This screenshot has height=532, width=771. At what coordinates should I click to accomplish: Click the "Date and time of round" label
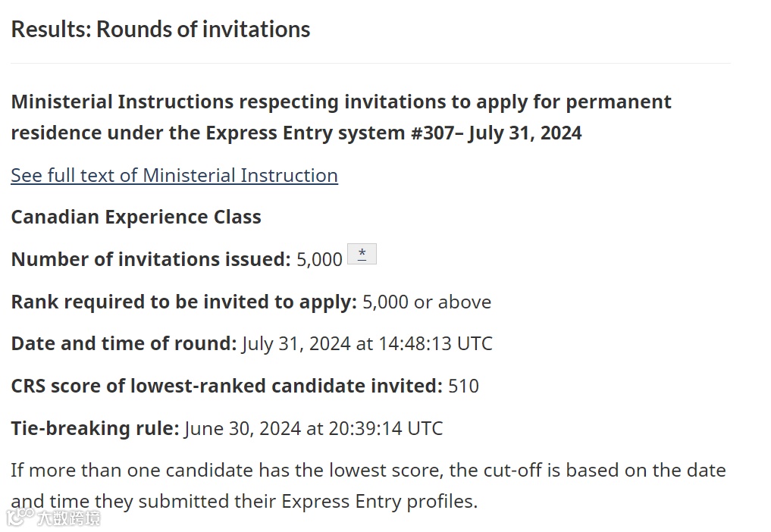click(x=124, y=344)
